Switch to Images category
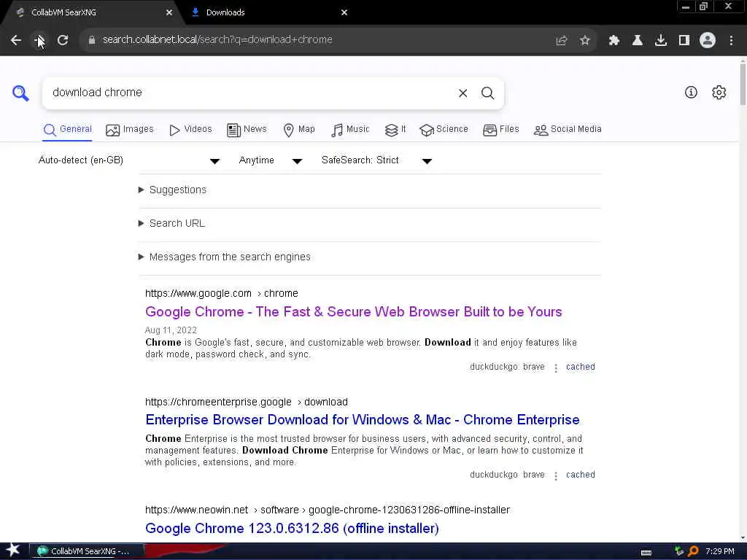This screenshot has height=560, width=747. [130, 130]
